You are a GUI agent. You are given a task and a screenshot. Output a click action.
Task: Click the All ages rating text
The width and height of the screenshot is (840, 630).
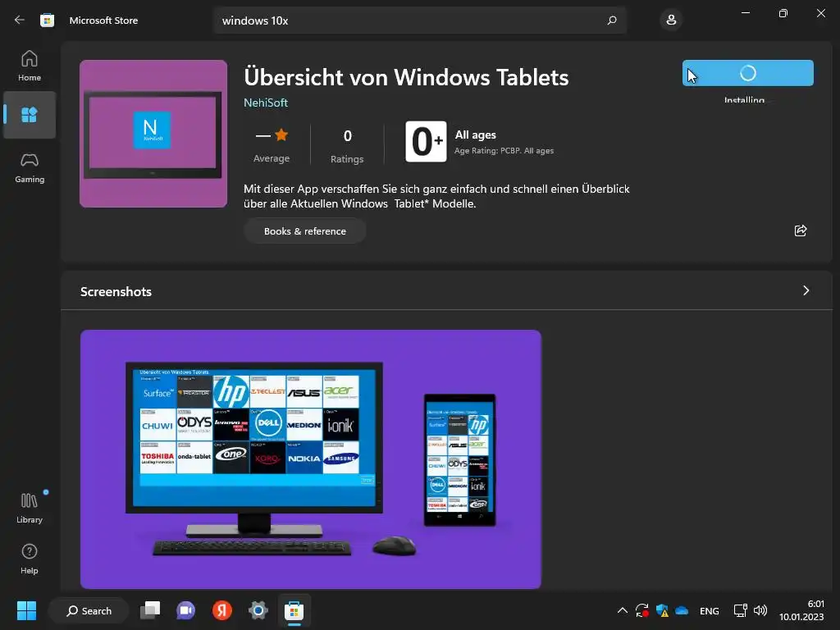coord(475,135)
